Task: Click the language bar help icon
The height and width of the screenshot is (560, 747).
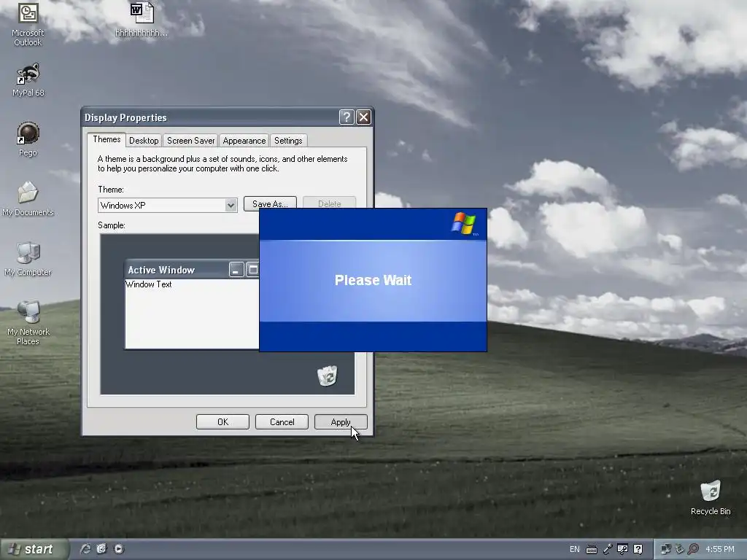Action: tap(638, 549)
